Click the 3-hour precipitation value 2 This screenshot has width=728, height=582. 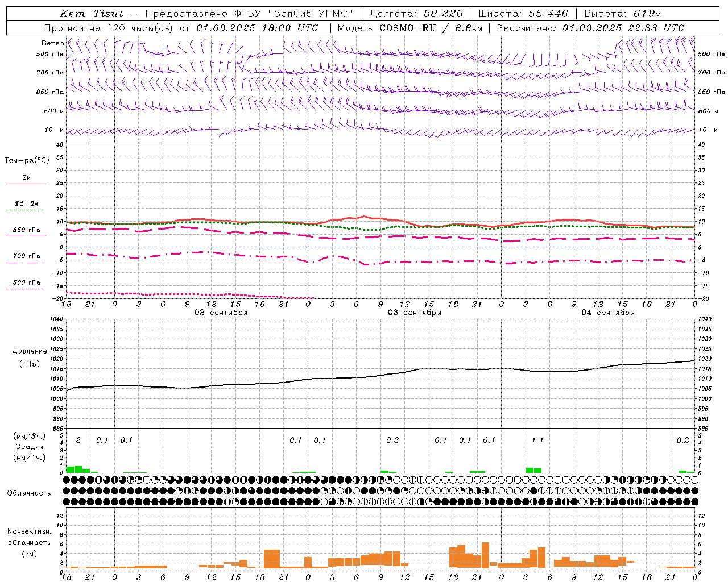[x=78, y=440]
